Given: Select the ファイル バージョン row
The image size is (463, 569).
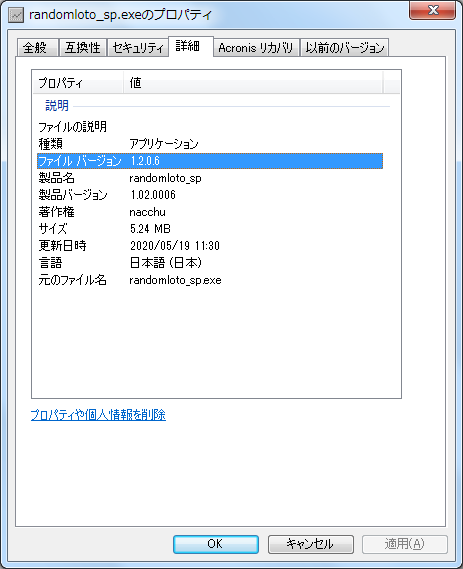Looking at the screenshot, I should tap(210, 161).
